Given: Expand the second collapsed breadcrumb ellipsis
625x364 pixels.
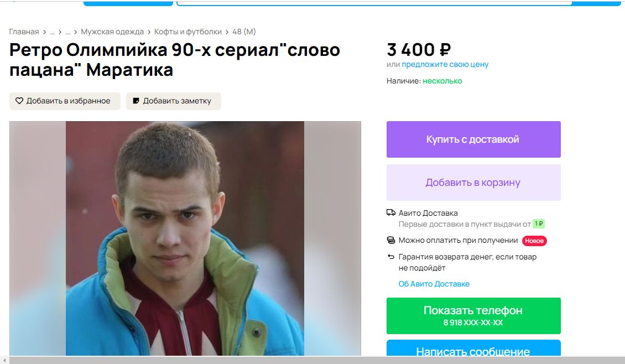Looking at the screenshot, I should (x=68, y=32).
